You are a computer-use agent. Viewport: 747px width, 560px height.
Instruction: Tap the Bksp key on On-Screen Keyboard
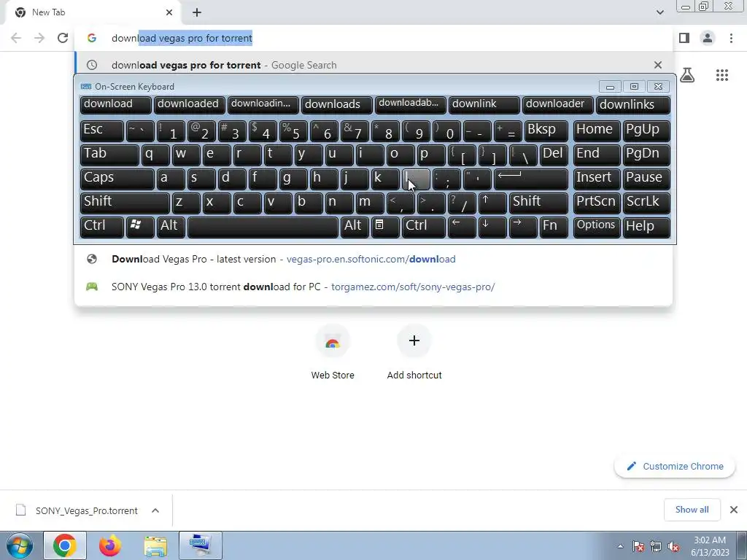546,131
